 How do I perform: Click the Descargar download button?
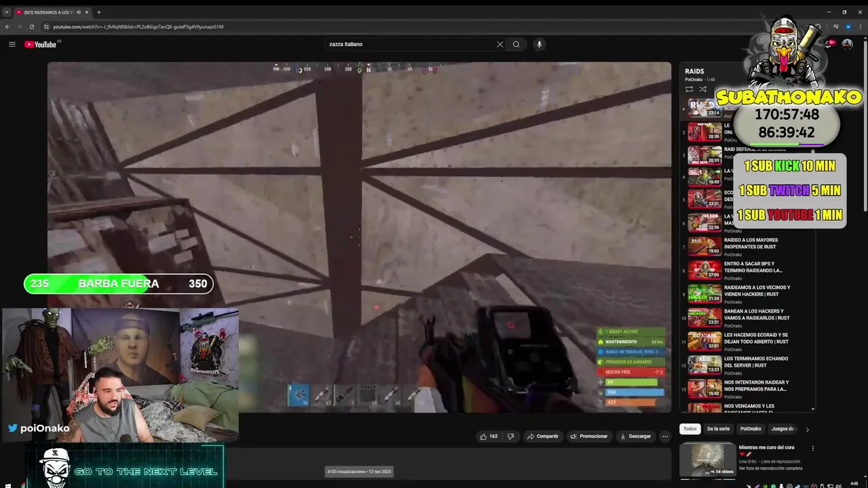635,436
